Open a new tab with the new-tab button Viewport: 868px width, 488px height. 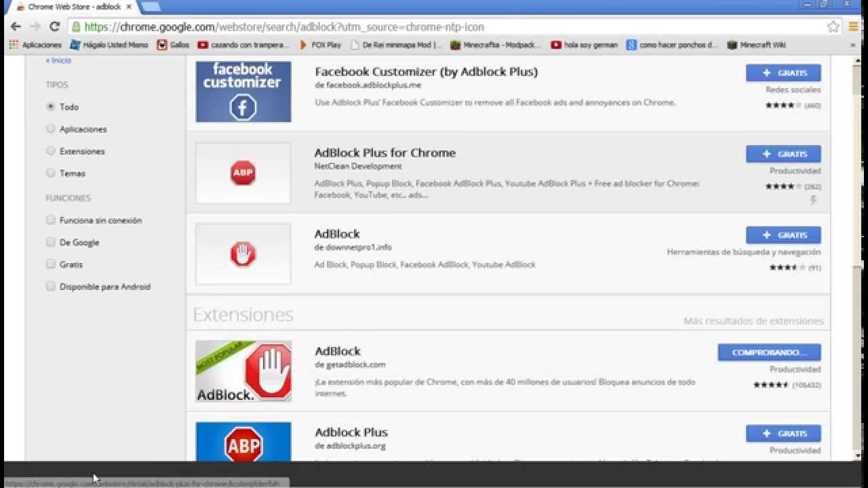coord(151,7)
